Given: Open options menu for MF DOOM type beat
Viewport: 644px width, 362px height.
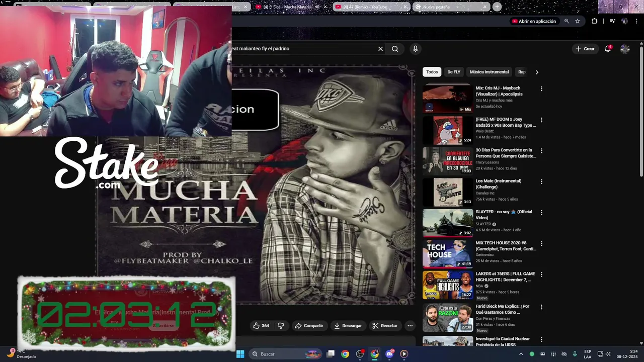Looking at the screenshot, I should 541,120.
